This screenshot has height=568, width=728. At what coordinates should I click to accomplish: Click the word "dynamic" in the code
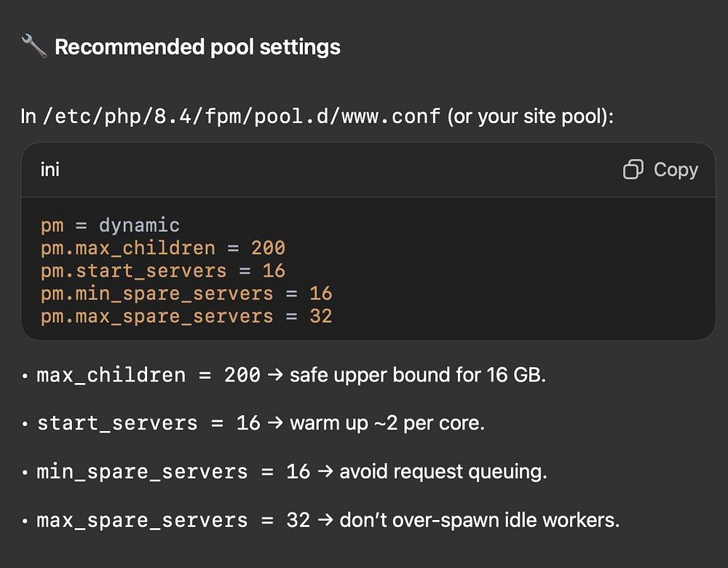139,225
